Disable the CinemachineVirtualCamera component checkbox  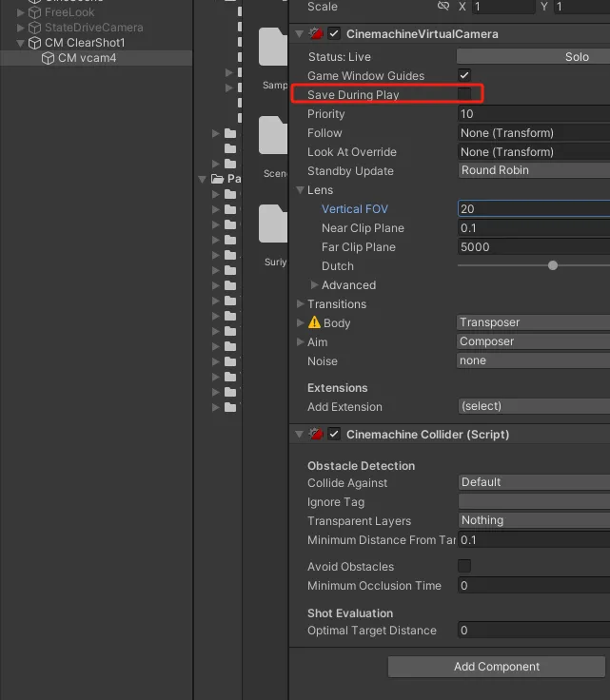click(334, 34)
